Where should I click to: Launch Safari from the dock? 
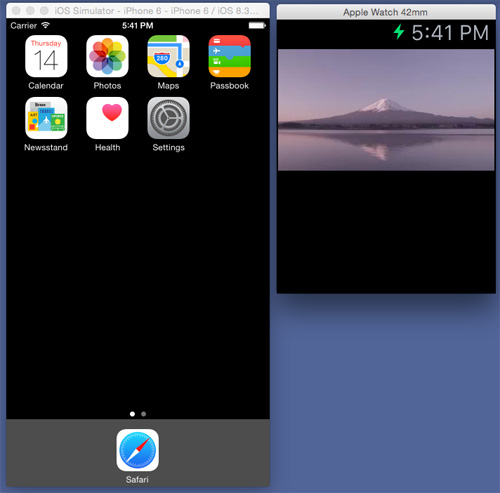pyautogui.click(x=138, y=450)
